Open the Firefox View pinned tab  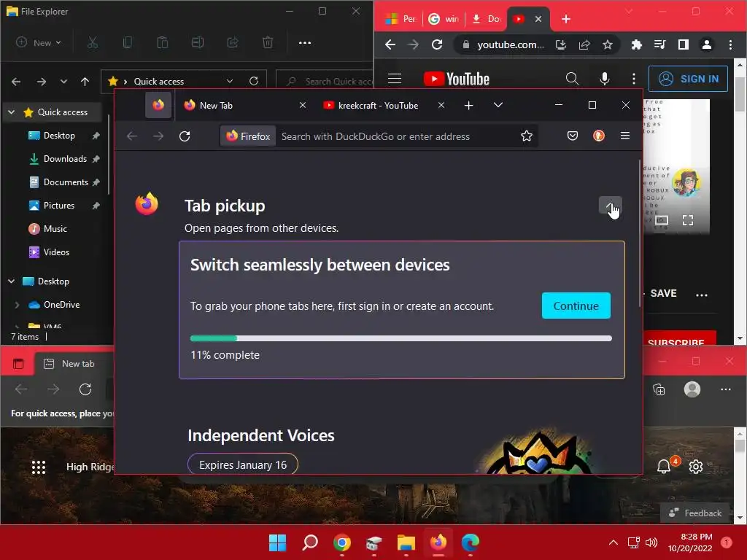pyautogui.click(x=158, y=105)
